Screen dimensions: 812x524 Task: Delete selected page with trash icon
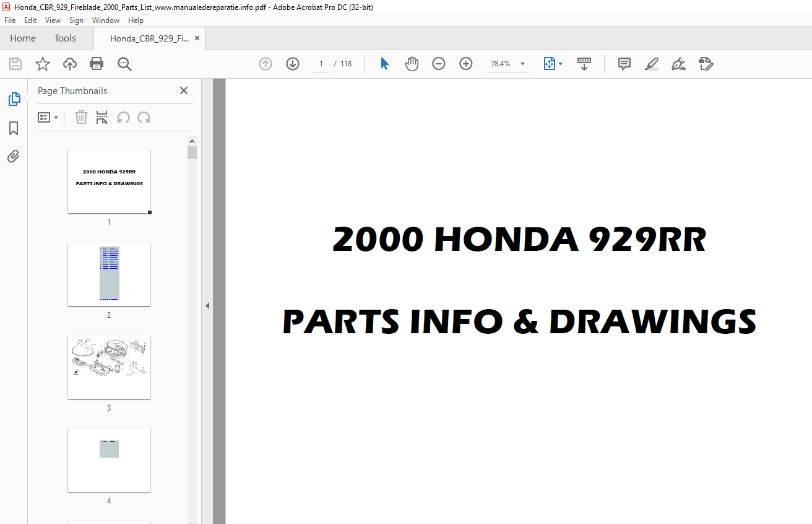(81, 117)
